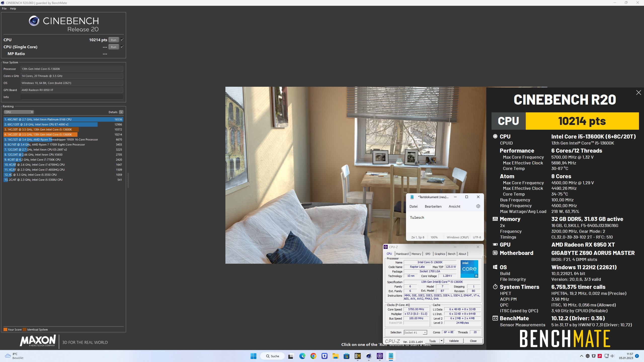Viewport: 644px width, 362px height.
Task: Open the weather widget showing 8°C
Action: [x=14, y=356]
